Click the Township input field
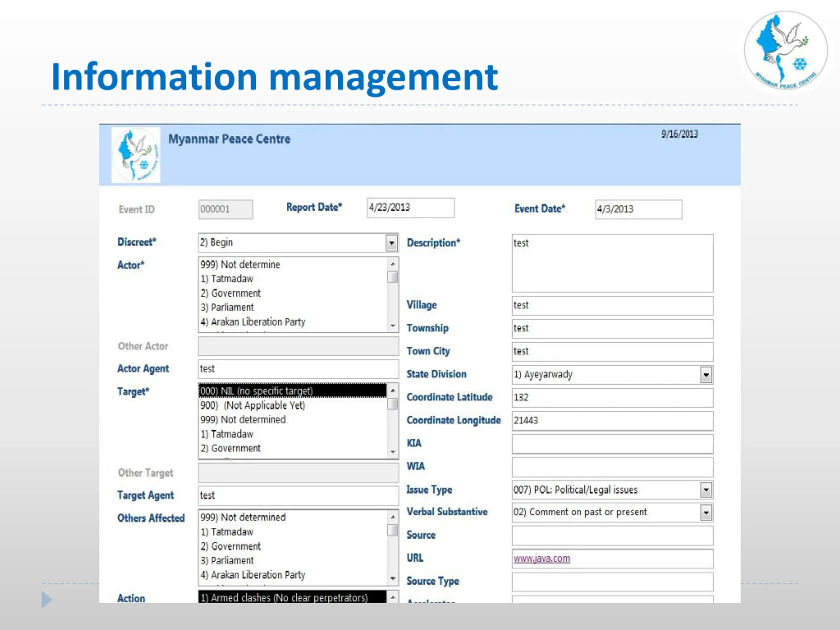840x630 pixels. coord(612,328)
